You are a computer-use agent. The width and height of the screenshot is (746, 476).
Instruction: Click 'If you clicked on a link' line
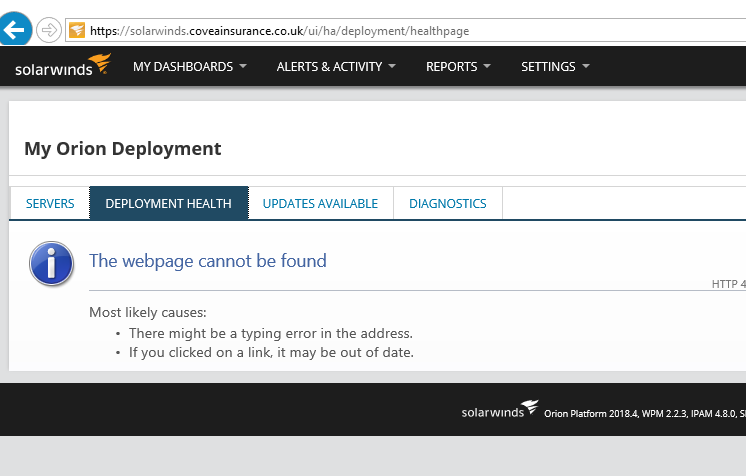(x=271, y=352)
